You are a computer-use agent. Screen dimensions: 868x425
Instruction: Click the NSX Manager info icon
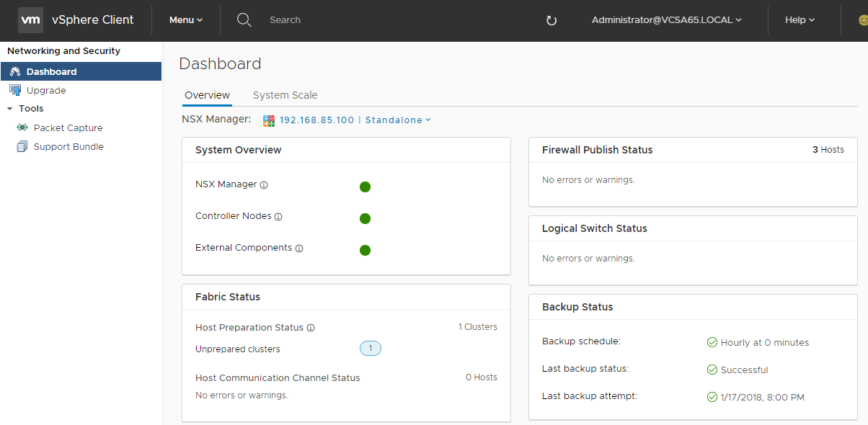264,185
